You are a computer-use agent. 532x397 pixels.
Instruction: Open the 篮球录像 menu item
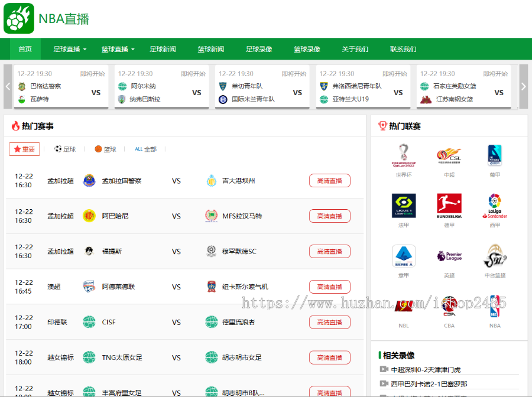click(x=307, y=49)
